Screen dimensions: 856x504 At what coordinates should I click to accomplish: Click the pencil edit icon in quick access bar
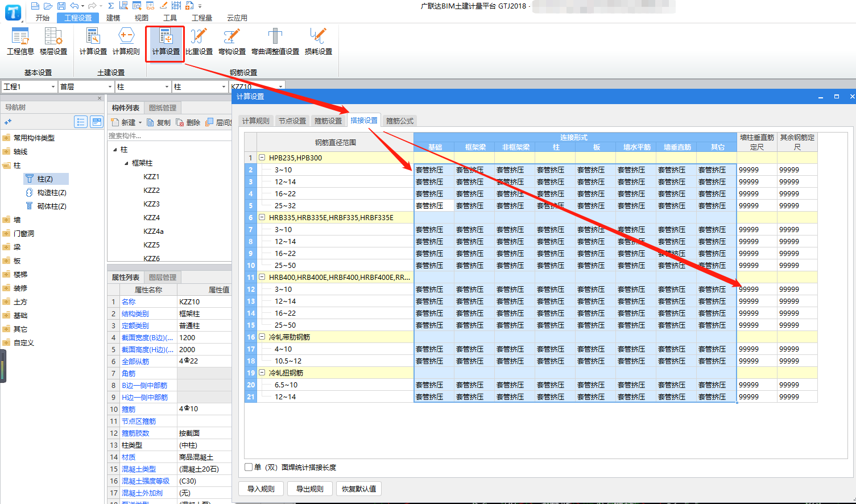(163, 6)
